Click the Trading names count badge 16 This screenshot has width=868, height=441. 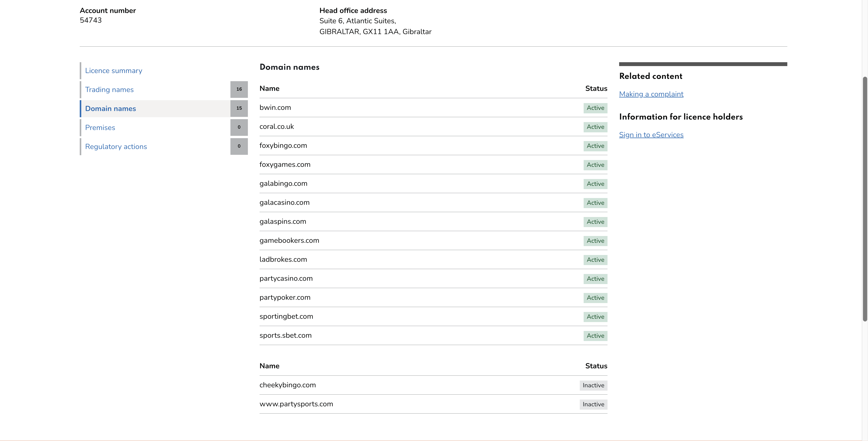click(x=239, y=89)
